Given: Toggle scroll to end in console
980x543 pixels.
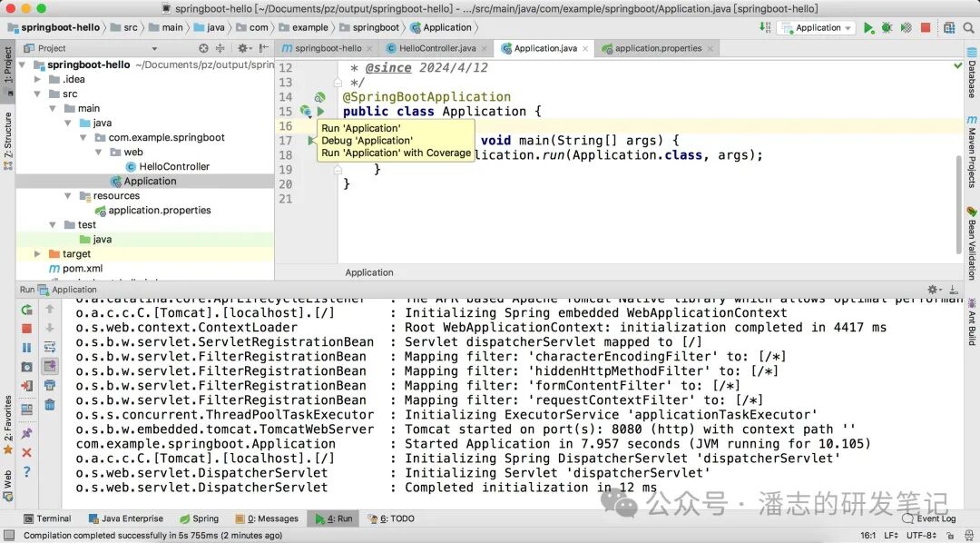Looking at the screenshot, I should 50,366.
